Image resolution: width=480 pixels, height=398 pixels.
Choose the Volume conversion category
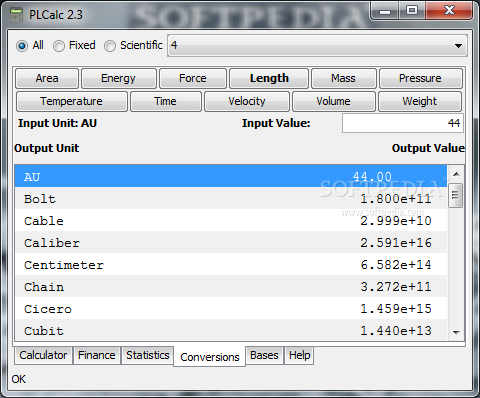pos(334,101)
